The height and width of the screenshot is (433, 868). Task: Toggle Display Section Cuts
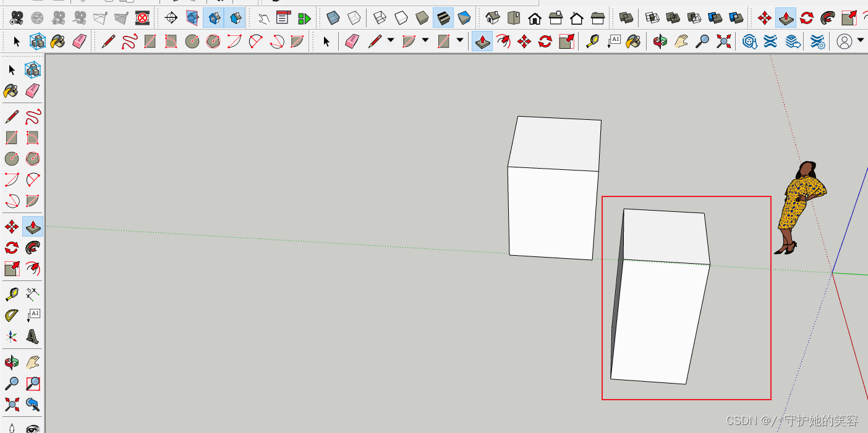point(214,18)
